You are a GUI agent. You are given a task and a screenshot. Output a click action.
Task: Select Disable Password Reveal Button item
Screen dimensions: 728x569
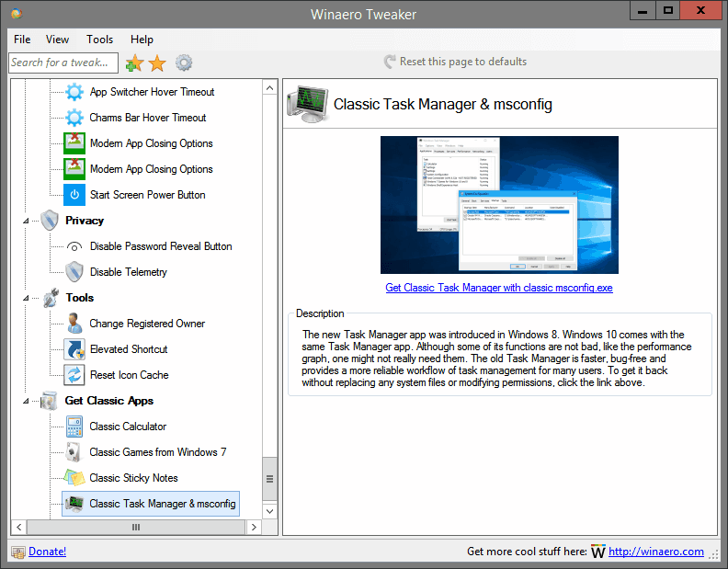tap(161, 246)
